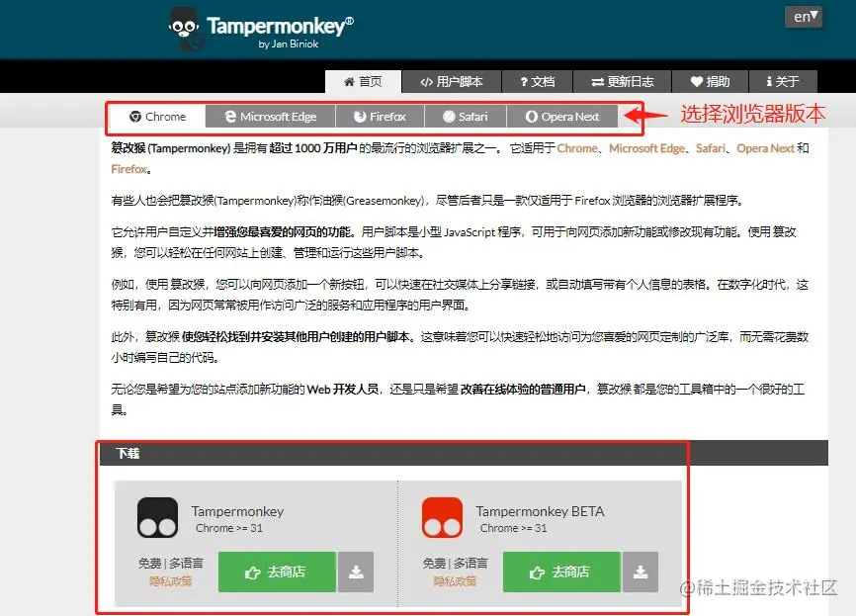
Task: Follow the Microsoft Edge link in the paragraph
Action: 646,148
